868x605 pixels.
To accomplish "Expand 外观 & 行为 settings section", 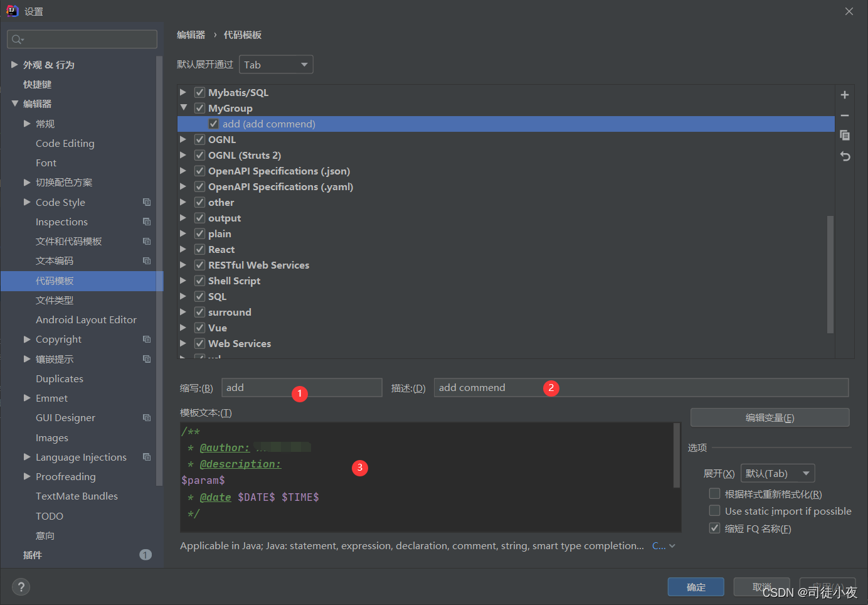I will tap(14, 65).
